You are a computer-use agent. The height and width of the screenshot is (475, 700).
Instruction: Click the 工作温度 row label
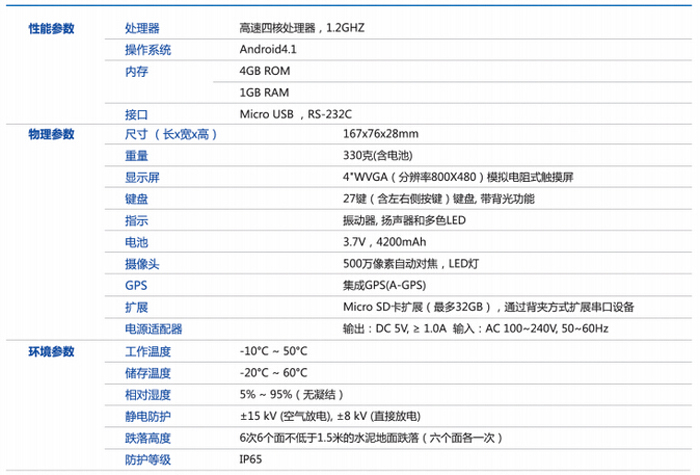148,351
